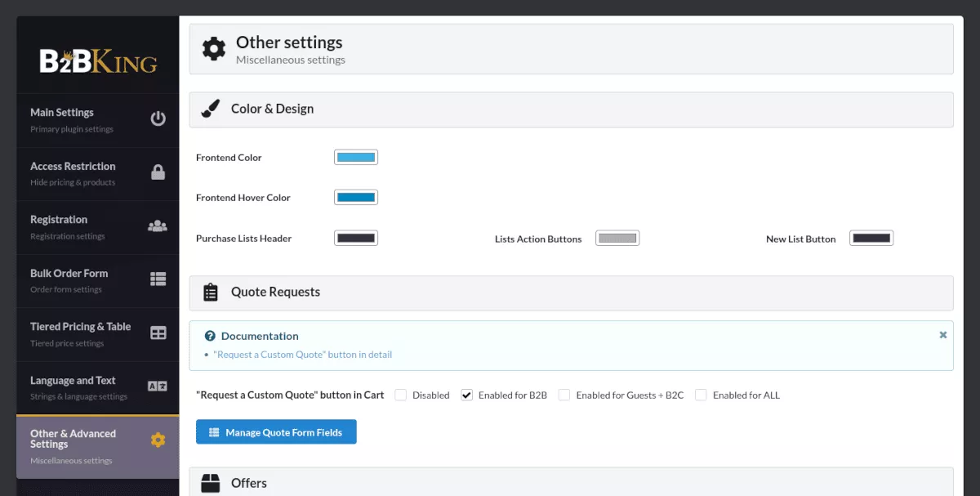Image resolution: width=980 pixels, height=496 pixels.
Task: Click the Color & Design section heading
Action: tap(272, 109)
